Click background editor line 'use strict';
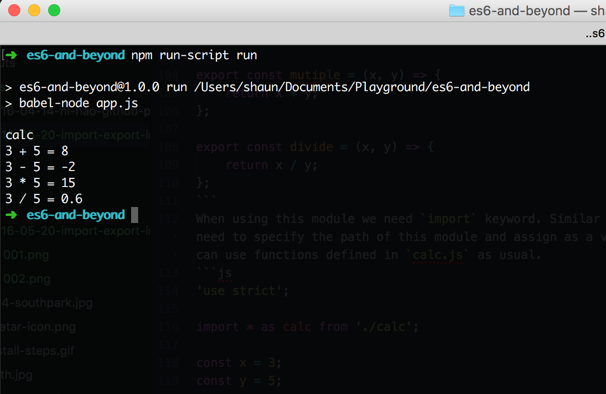Image resolution: width=606 pixels, height=394 pixels. (242, 291)
